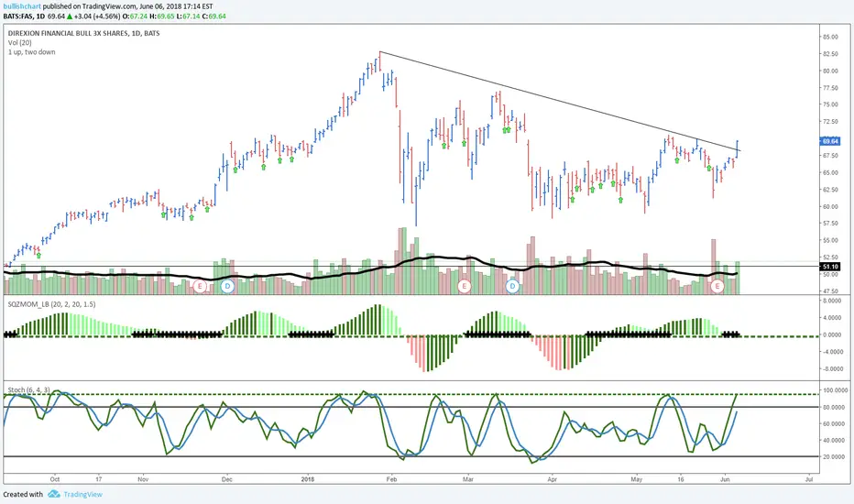Click the 16 date label on time axis
This screenshot has width=854, height=504.
pyautogui.click(x=680, y=479)
